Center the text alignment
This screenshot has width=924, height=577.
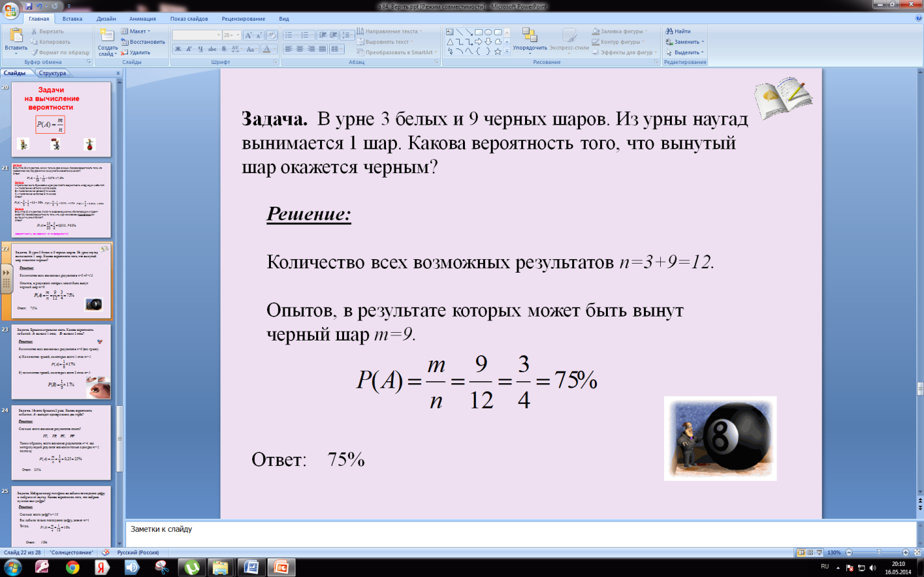(x=300, y=49)
